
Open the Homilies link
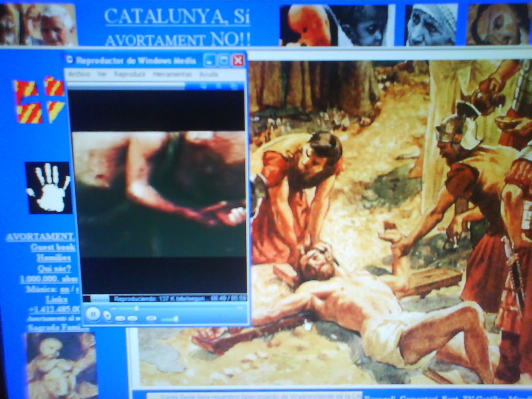pos(54,258)
